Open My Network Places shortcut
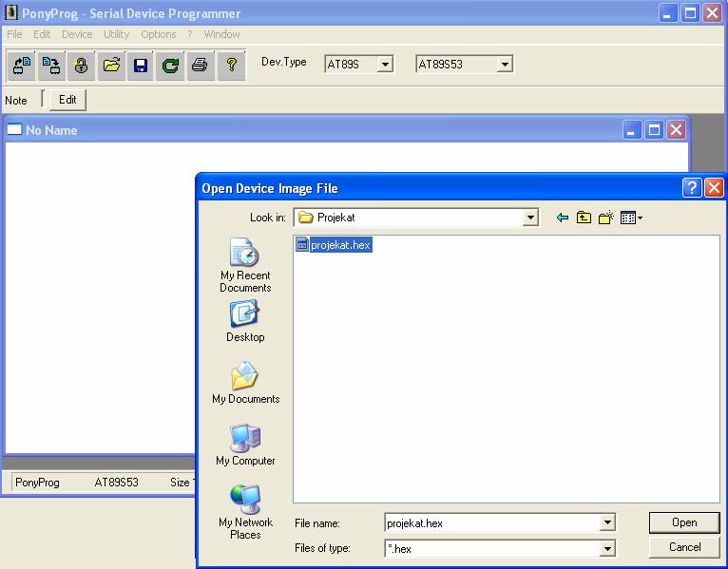The width and height of the screenshot is (728, 569). coord(245,512)
